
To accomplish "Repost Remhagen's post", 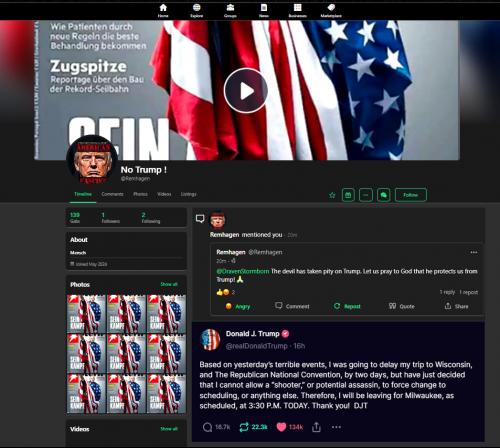I will pos(347,306).
